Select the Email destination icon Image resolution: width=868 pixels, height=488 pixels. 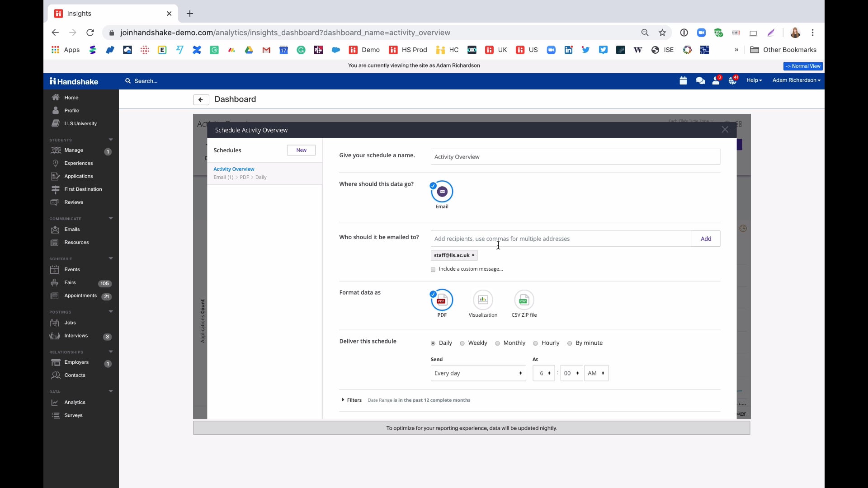[442, 192]
